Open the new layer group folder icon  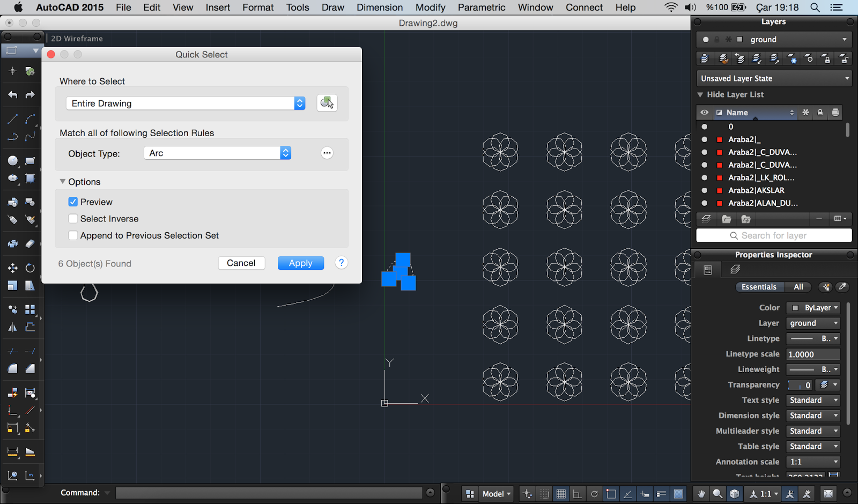coord(727,219)
